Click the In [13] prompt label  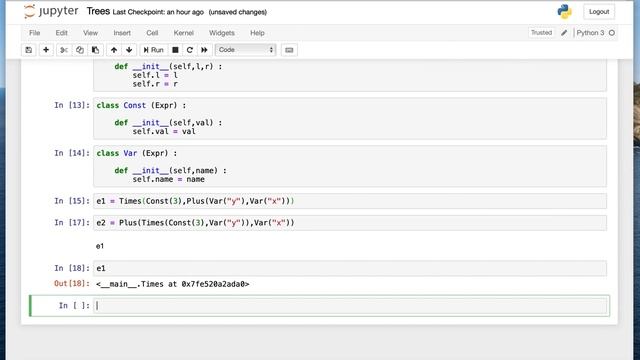[72, 105]
